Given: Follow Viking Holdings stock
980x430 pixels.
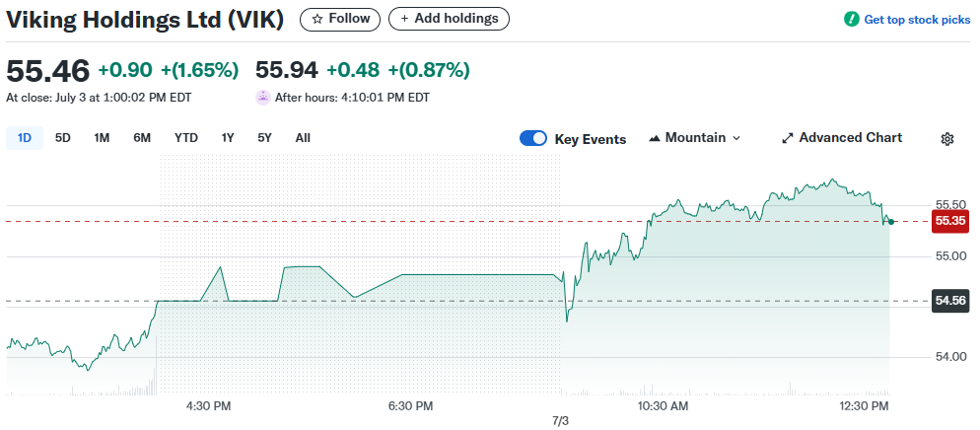Looking at the screenshot, I should pyautogui.click(x=340, y=19).
